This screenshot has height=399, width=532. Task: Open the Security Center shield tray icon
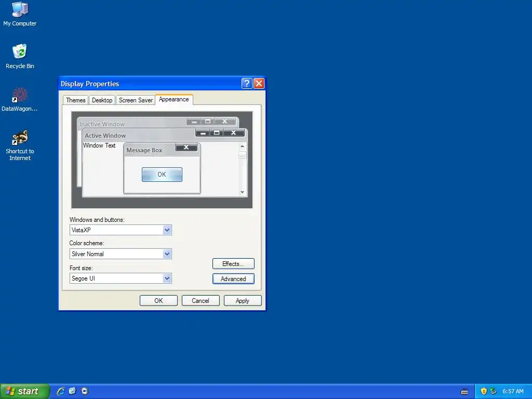(484, 391)
